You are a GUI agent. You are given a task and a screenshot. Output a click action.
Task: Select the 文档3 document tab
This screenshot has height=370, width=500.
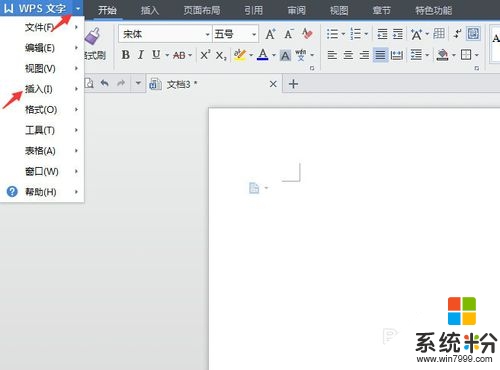(213, 84)
